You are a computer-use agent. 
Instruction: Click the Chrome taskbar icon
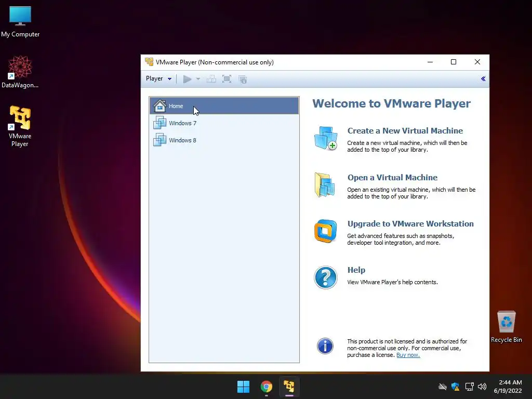pos(267,387)
